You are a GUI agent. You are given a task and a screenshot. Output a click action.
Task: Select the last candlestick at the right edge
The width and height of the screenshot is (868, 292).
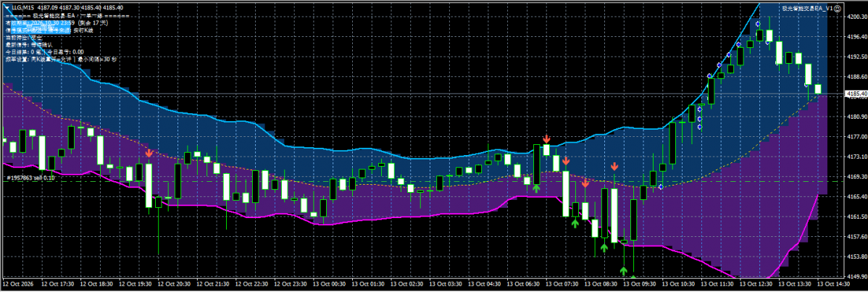click(818, 88)
